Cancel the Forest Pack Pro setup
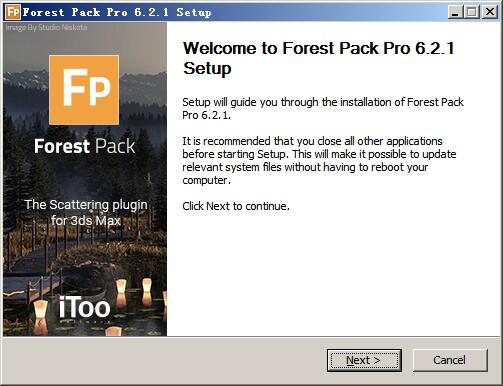 [x=450, y=360]
